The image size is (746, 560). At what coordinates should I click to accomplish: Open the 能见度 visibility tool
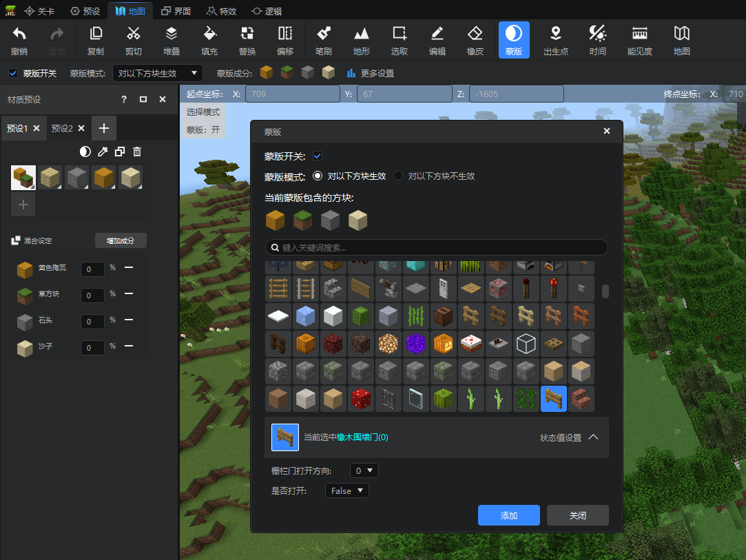point(639,40)
